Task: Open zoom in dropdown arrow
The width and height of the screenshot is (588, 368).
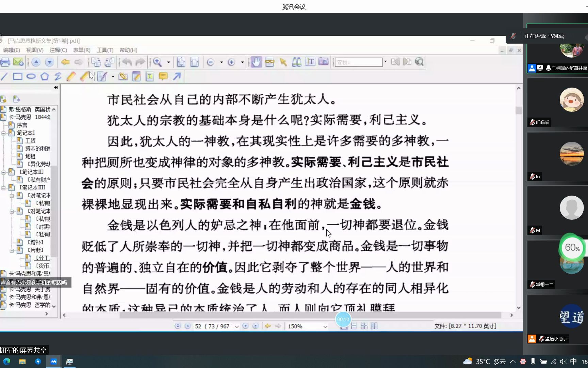Action: [x=242, y=62]
